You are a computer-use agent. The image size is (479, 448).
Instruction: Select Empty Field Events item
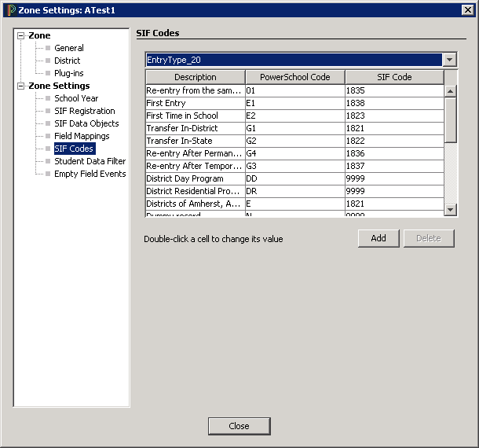90,174
